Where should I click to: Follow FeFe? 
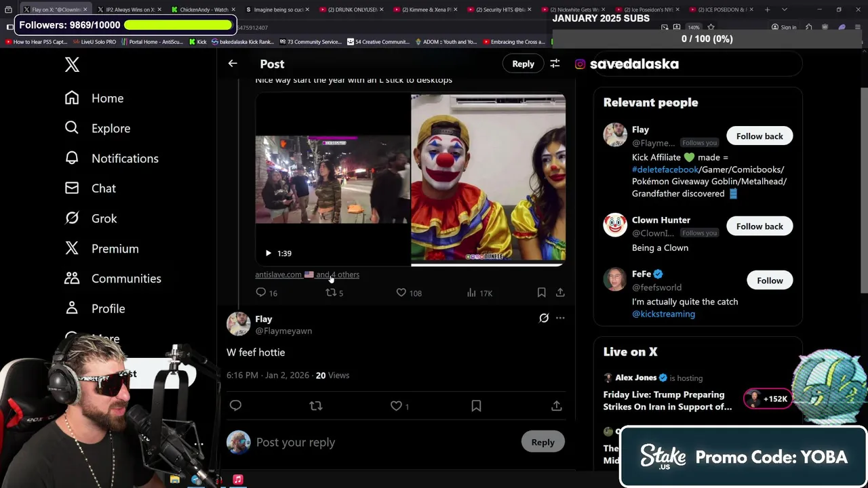click(770, 281)
